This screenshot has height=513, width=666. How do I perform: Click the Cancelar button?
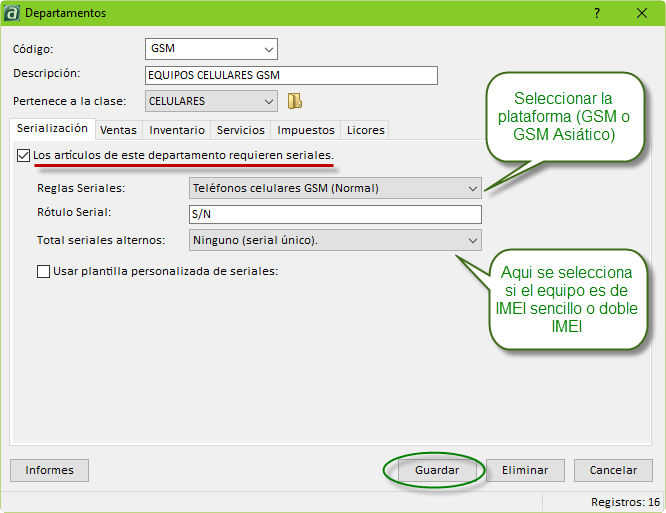[x=613, y=470]
